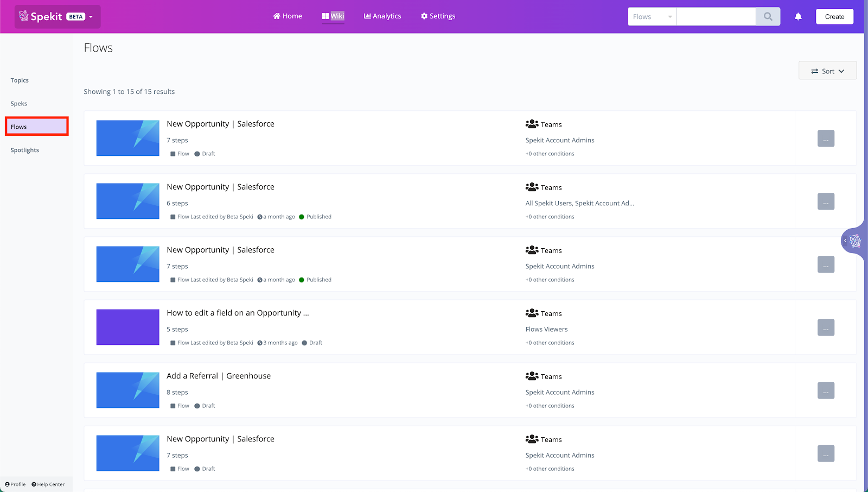
Task: Open thumbnail of the first New Opportunity flow with 7 steps
Action: coord(128,138)
